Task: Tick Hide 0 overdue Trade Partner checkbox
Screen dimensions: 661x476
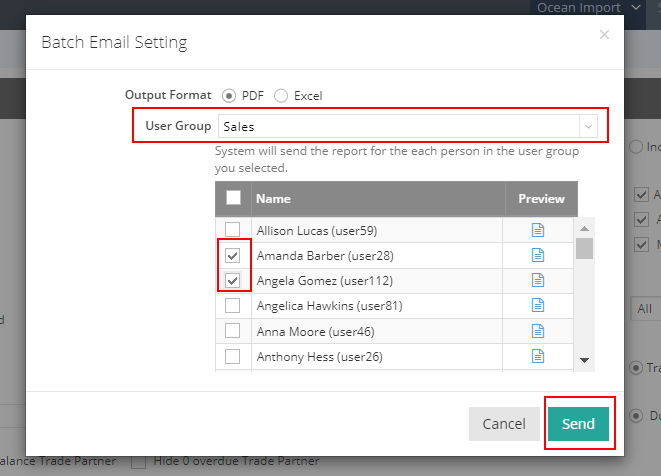Action: coord(139,462)
